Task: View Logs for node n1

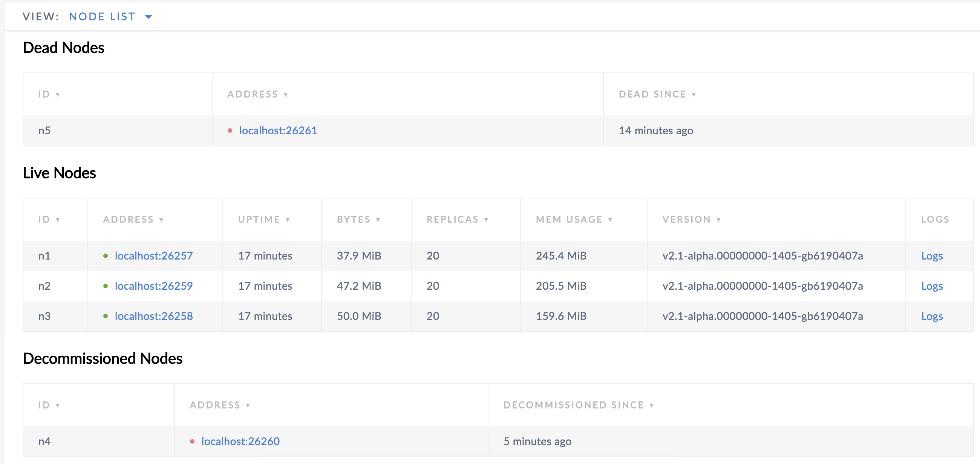Action: coord(932,255)
